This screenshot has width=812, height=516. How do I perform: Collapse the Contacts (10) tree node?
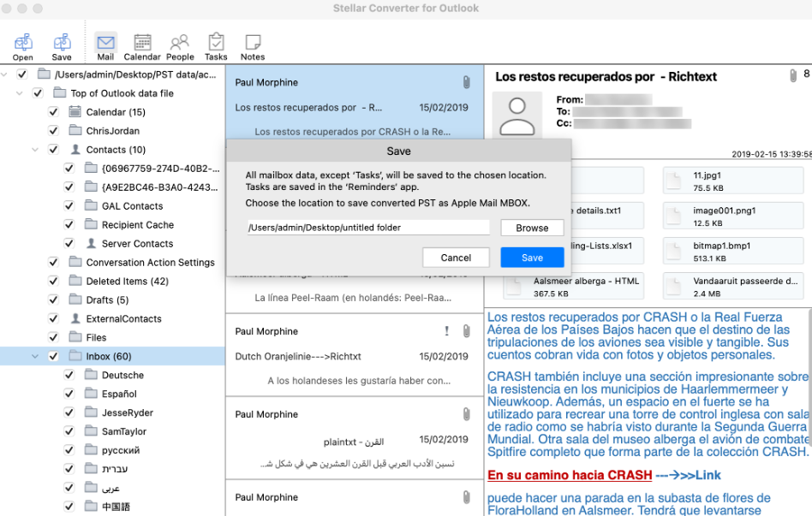[35, 150]
